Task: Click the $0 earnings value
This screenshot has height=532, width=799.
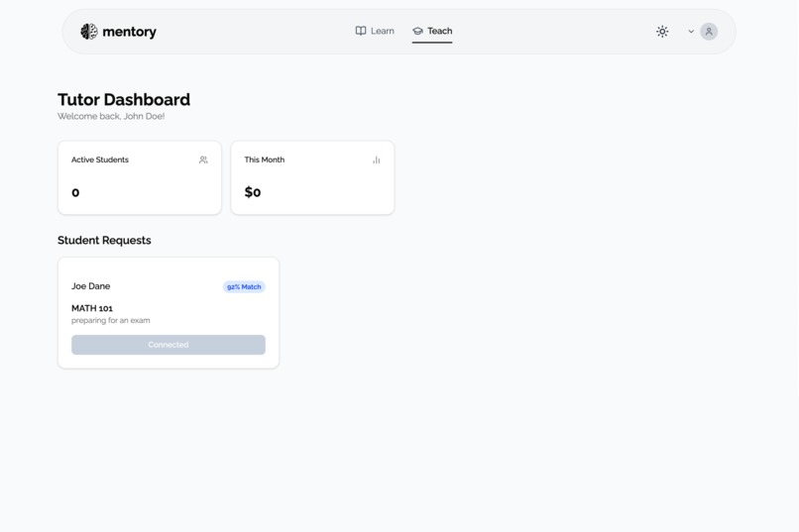Action: 253,192
